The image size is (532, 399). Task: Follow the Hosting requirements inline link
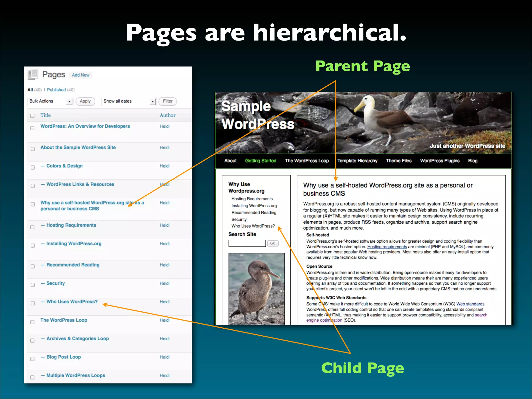click(x=387, y=247)
